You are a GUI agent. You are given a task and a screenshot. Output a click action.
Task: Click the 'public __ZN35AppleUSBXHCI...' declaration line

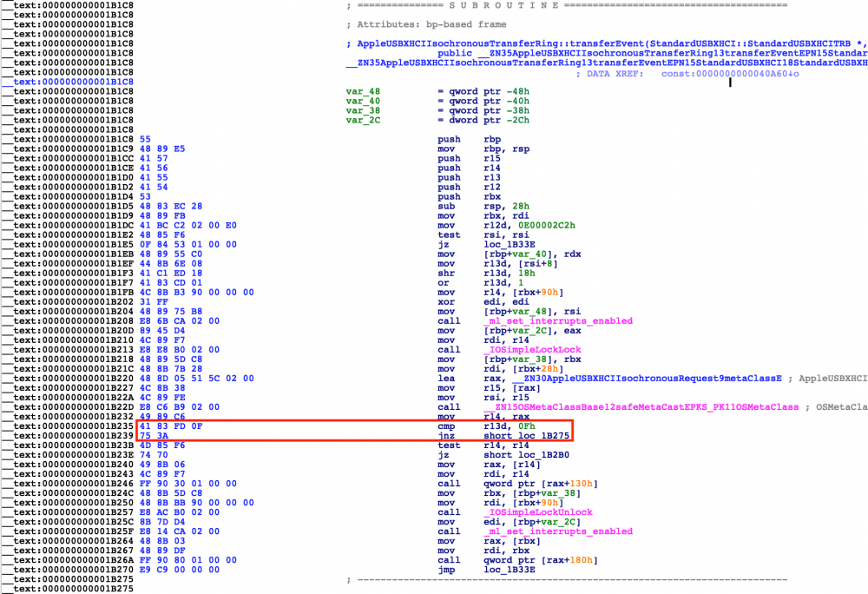coord(652,53)
